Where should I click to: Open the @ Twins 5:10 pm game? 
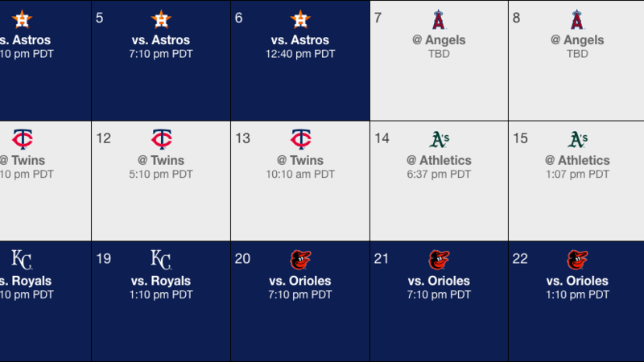[161, 180]
